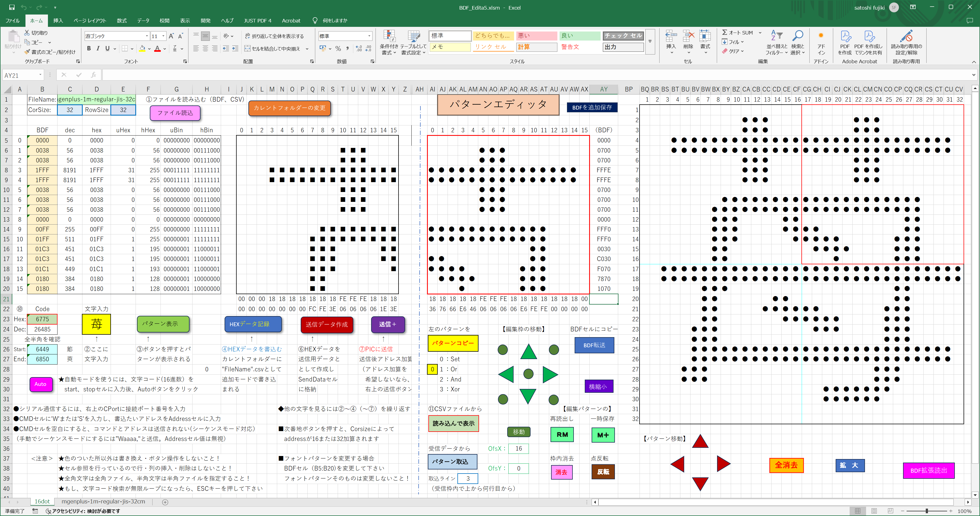
Task: Toggle Italic formatting
Action: pyautogui.click(x=98, y=48)
